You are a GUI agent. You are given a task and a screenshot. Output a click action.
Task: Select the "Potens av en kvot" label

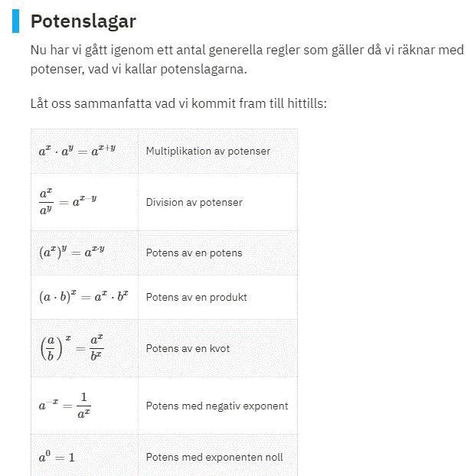pyautogui.click(x=188, y=348)
